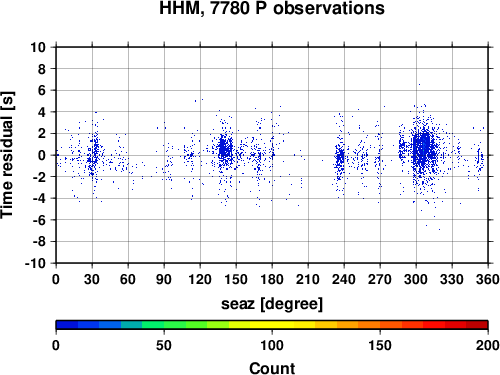Screen dimensions: 500x375
Task: Click the plot title HHM, 7780 P observations
Action: click(x=272, y=8)
